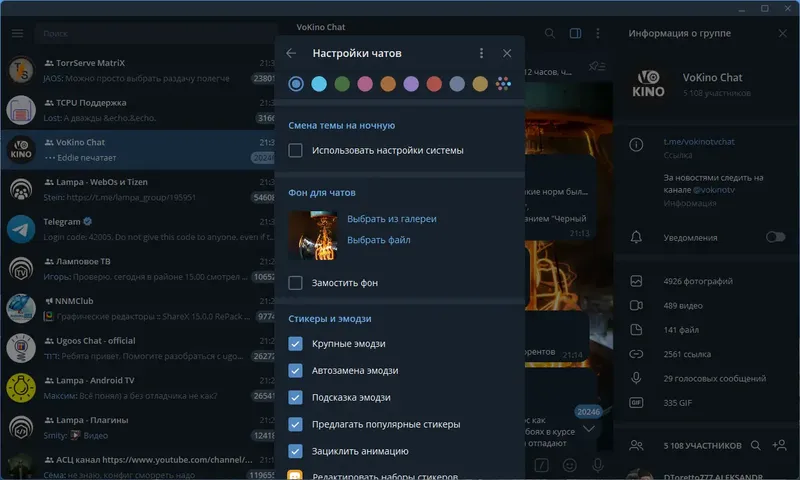Select the purple accent color
This screenshot has height=480, width=800.
click(411, 84)
